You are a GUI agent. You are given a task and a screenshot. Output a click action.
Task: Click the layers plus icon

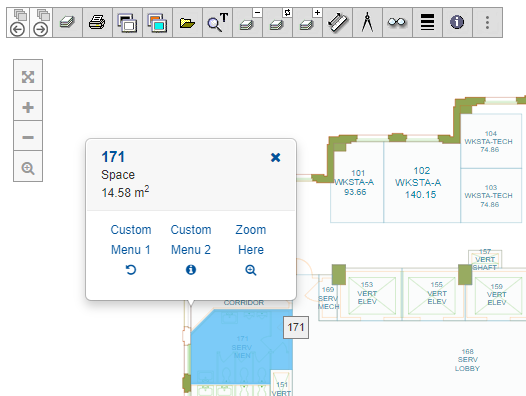click(307, 22)
